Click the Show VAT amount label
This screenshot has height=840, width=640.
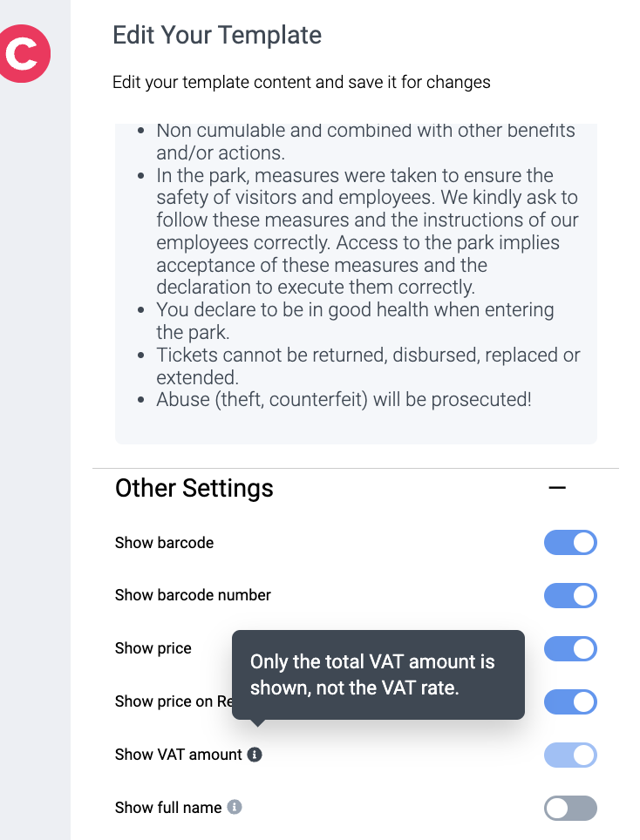[178, 755]
